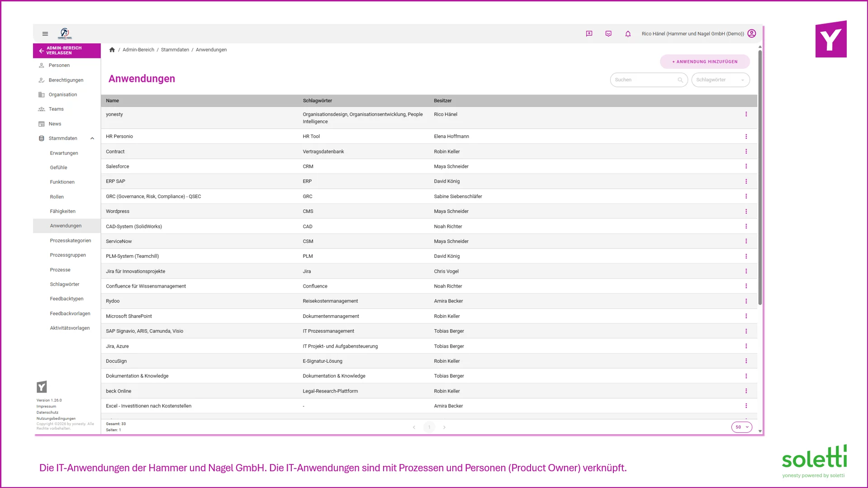The width and height of the screenshot is (868, 488).
Task: Open row actions for ERP SAP
Action: click(x=746, y=181)
